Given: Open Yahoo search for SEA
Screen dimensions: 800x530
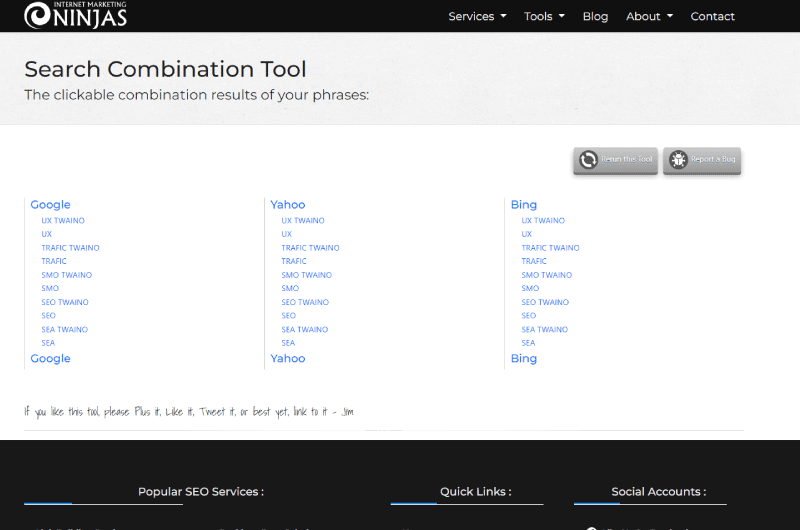Looking at the screenshot, I should (288, 343).
